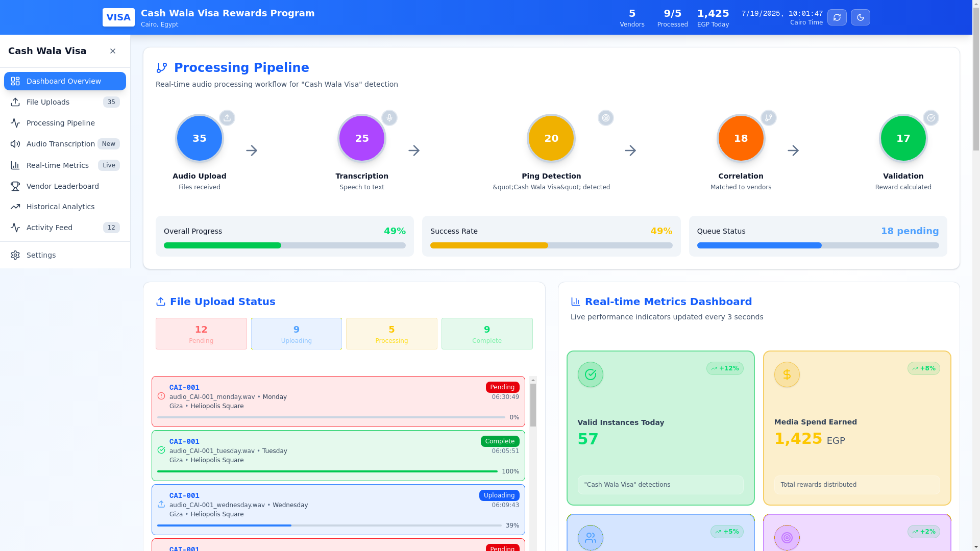This screenshot has width=980, height=551.
Task: Toggle dark mode with the moon icon
Action: 861,17
